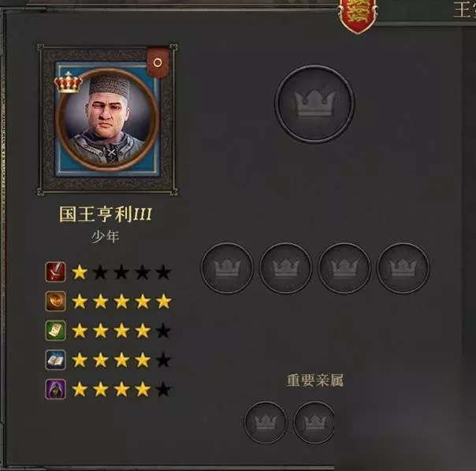Select the second slot in the four-crown row
Image resolution: width=476 pixels, height=471 pixels.
[285, 268]
